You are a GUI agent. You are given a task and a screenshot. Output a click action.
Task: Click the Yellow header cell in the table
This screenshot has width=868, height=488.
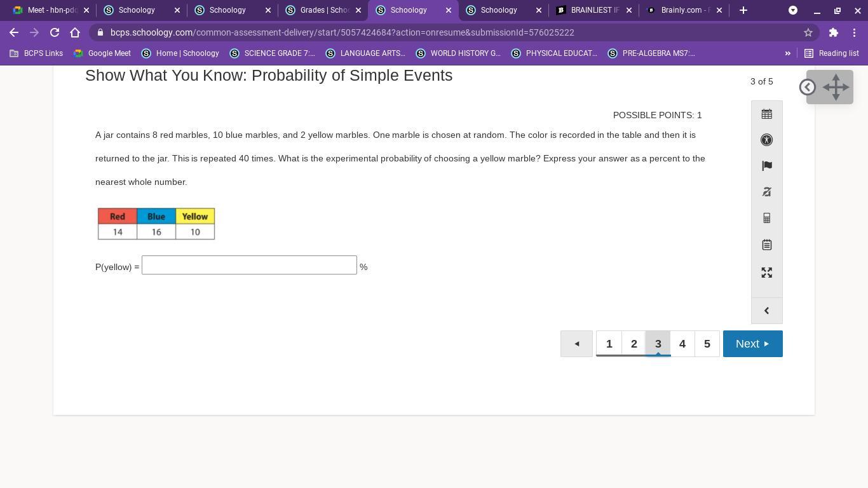point(195,216)
